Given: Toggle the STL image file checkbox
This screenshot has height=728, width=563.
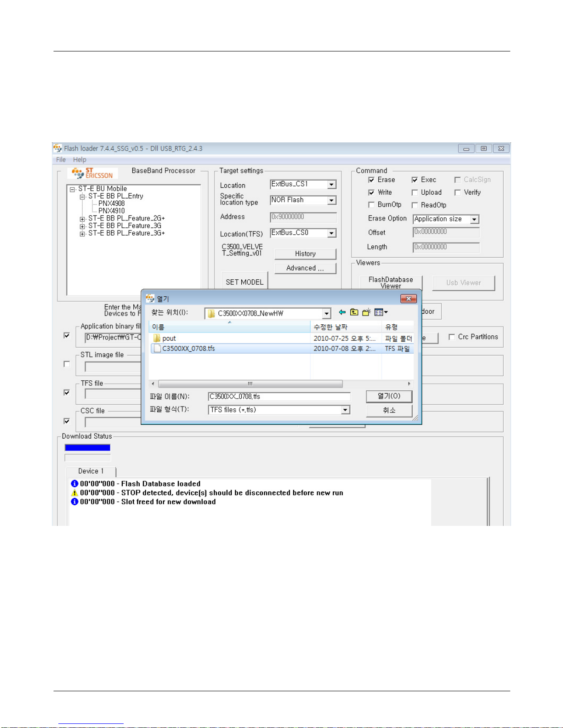Looking at the screenshot, I should [67, 364].
